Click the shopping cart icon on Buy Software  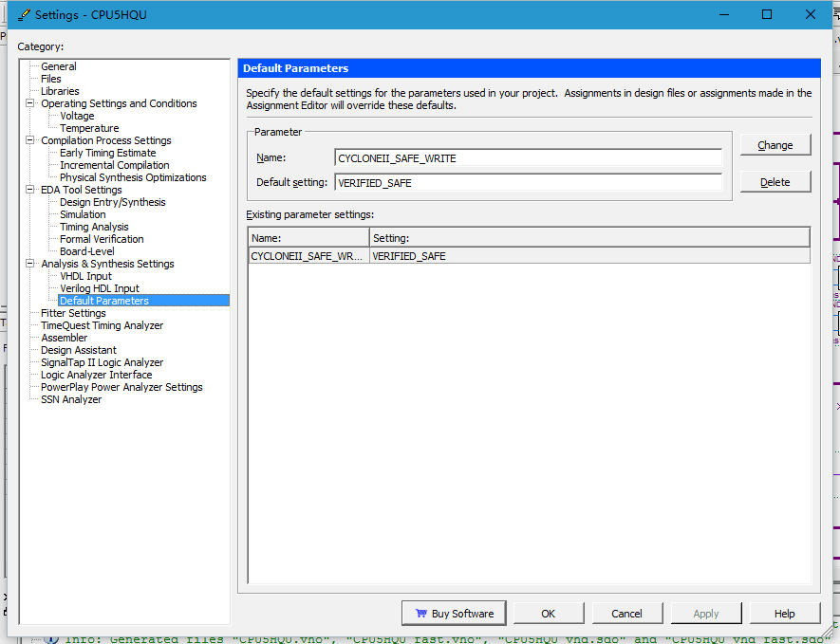(x=421, y=614)
